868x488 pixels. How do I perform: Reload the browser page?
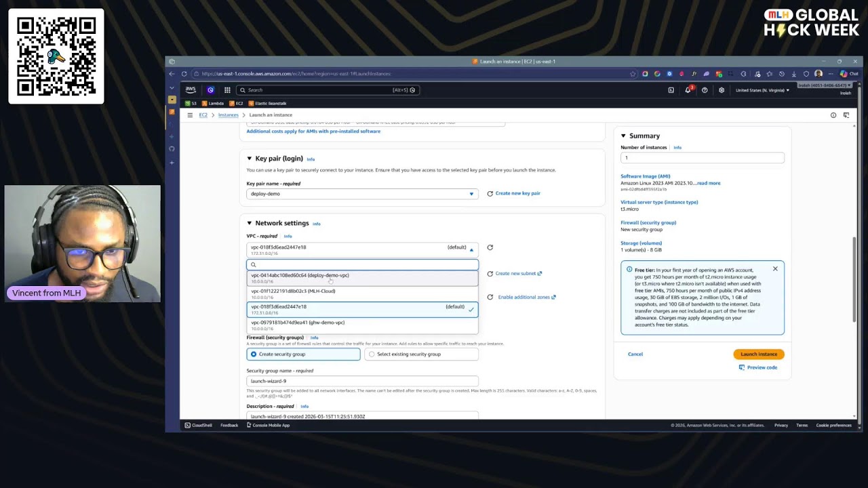tap(184, 74)
